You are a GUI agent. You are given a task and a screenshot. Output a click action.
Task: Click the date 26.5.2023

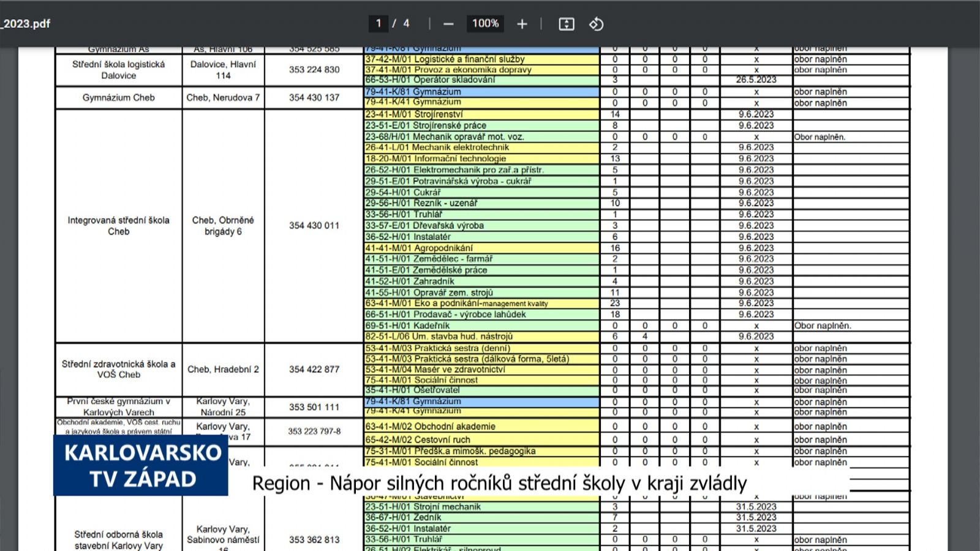[756, 80]
